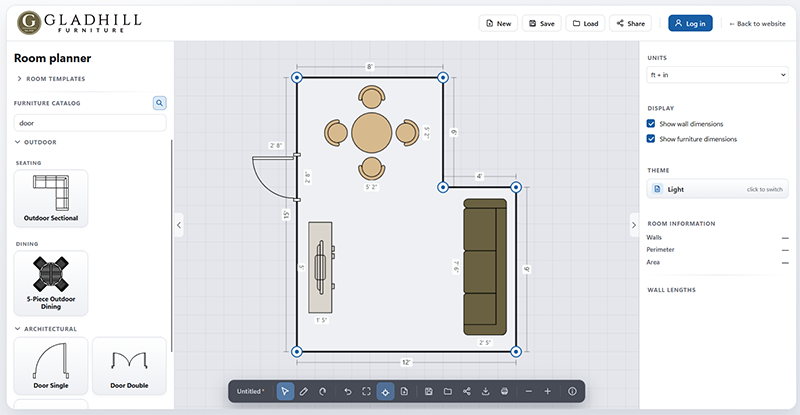Collapse the right panel with chevron
800x415 pixels.
click(x=634, y=225)
